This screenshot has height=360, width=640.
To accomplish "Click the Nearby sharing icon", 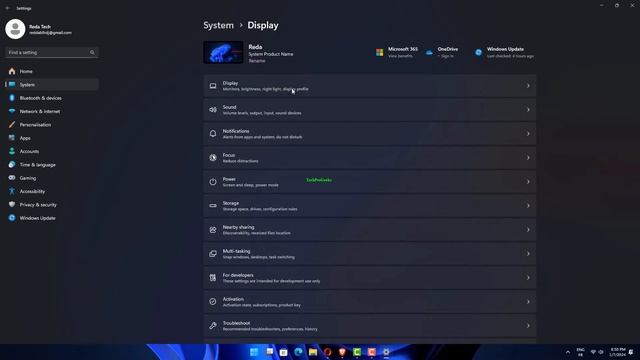I will click(x=213, y=230).
